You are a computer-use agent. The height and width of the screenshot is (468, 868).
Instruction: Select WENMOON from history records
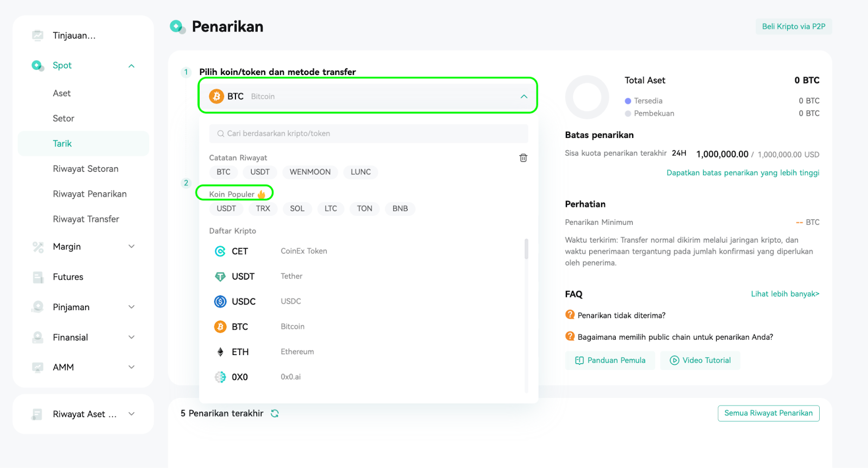pos(310,172)
